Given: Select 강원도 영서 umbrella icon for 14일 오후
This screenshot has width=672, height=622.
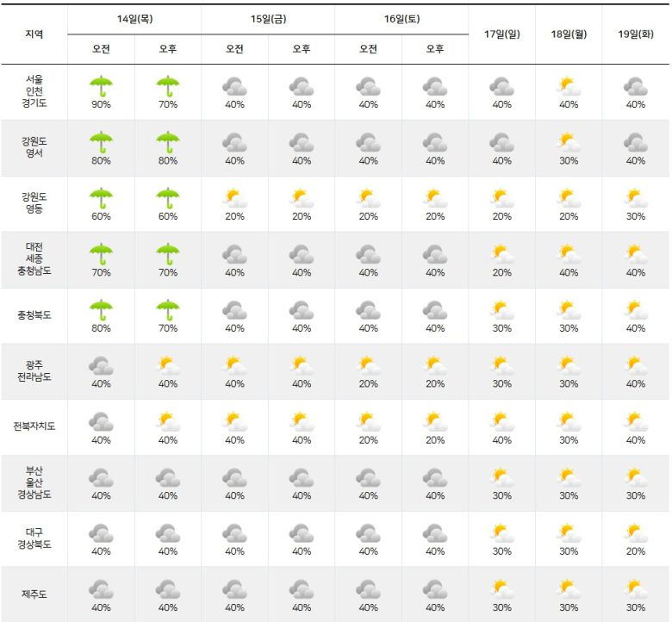Looking at the screenshot, I should coord(167,142).
